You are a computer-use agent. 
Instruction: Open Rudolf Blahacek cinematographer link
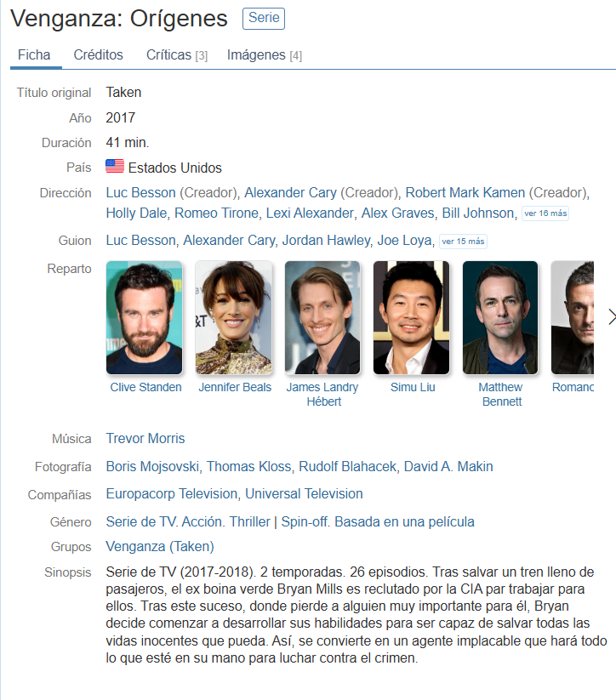coord(347,466)
